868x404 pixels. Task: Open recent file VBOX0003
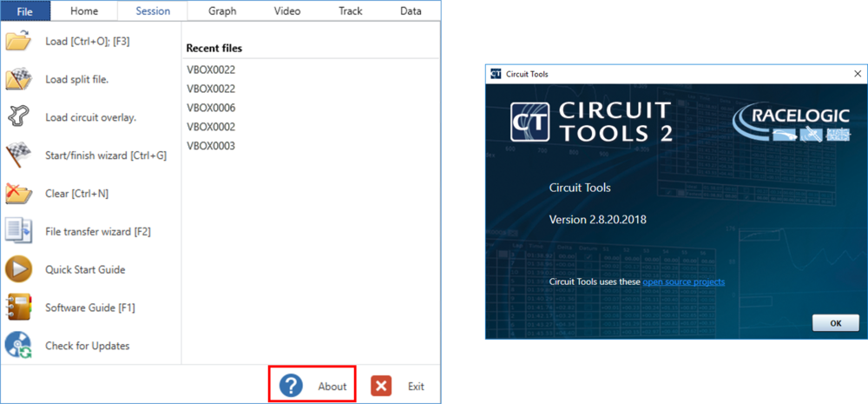point(211,146)
